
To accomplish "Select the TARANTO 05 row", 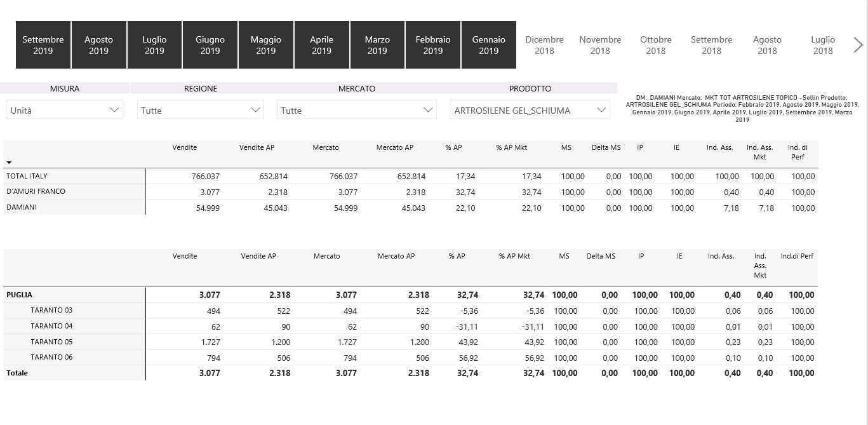I will (51, 342).
